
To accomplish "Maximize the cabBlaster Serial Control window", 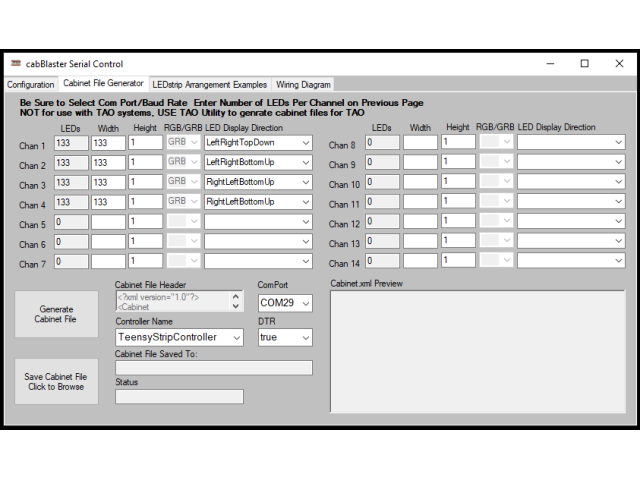I will tap(585, 63).
